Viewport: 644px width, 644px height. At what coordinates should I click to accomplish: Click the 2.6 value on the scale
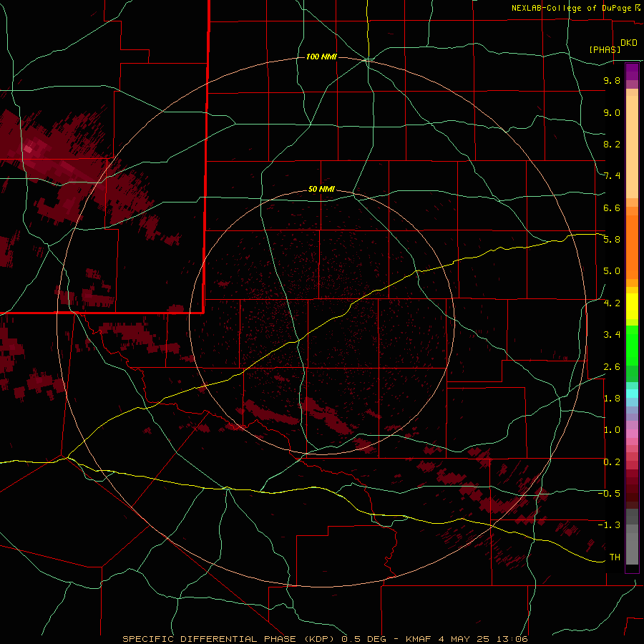pos(612,367)
